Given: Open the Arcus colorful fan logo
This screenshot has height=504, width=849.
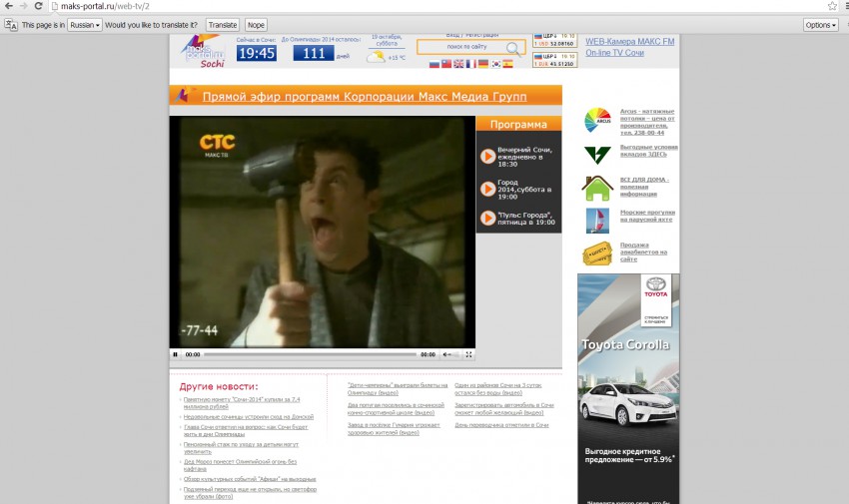Looking at the screenshot, I should tap(597, 121).
